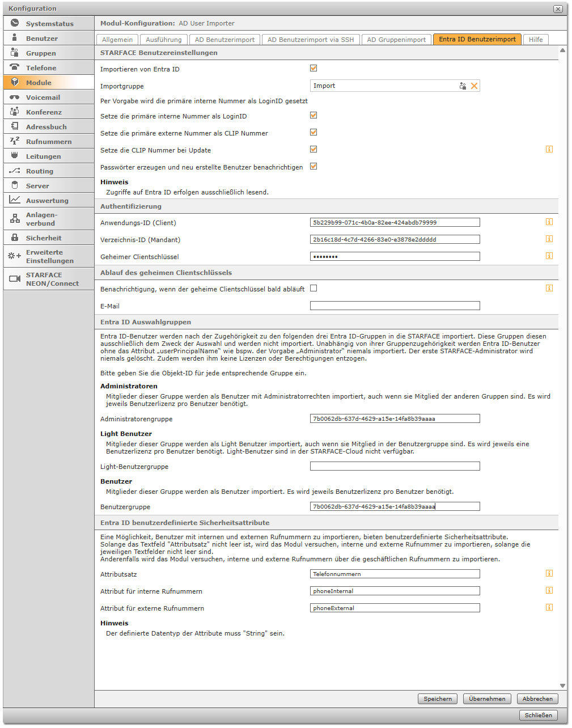572x728 pixels.
Task: Uncheck Passwörter erzeugen und Benutzer benachrichtigen
Action: (x=313, y=167)
